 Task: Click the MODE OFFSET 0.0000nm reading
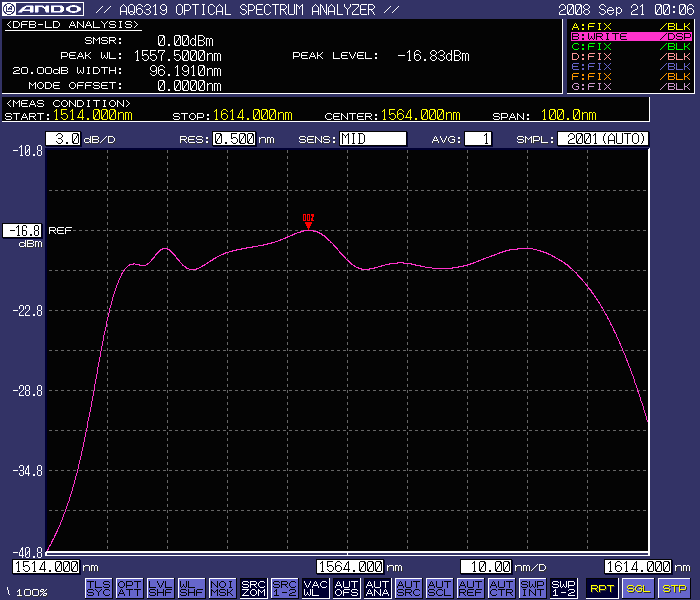(x=189, y=86)
